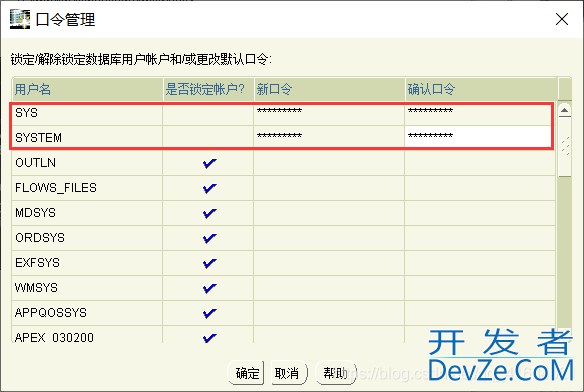Click lock cell for SYS account
Image resolution: width=584 pixels, height=392 pixels.
[x=208, y=113]
